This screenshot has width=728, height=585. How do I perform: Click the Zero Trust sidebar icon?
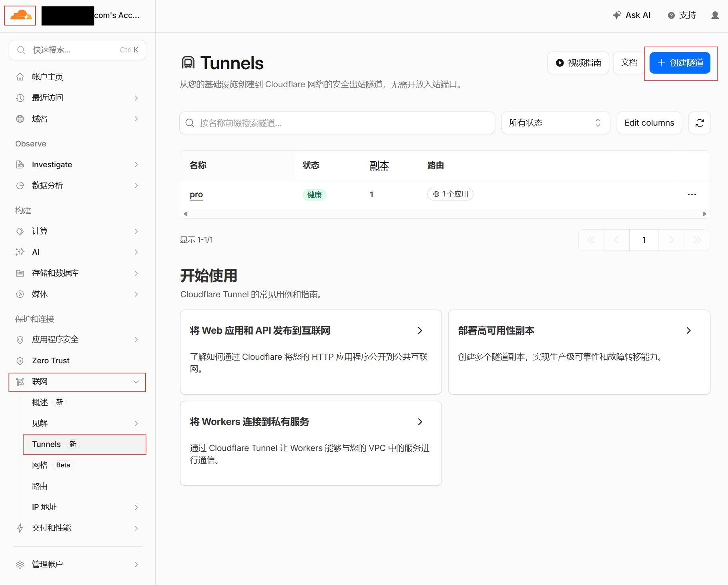pyautogui.click(x=20, y=361)
